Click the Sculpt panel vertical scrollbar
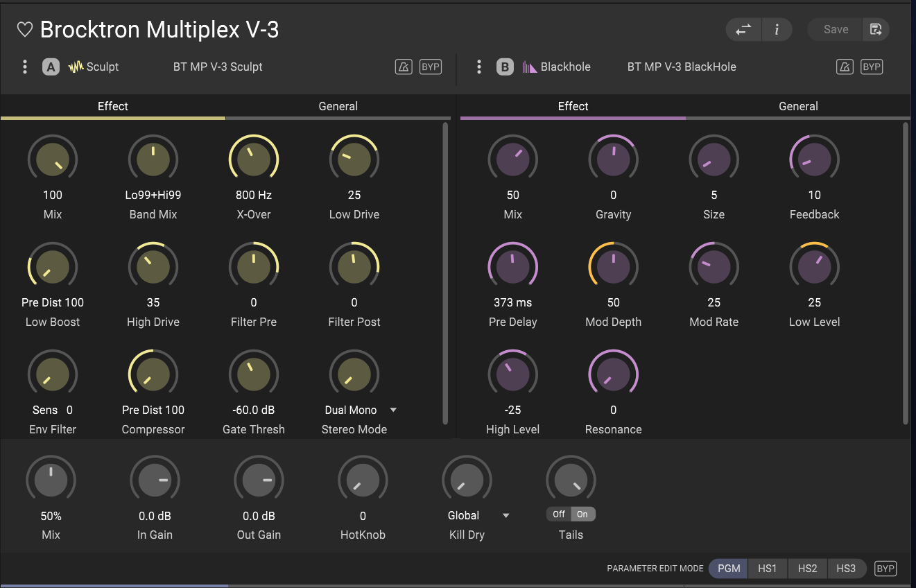The height and width of the screenshot is (588, 916). pyautogui.click(x=445, y=273)
